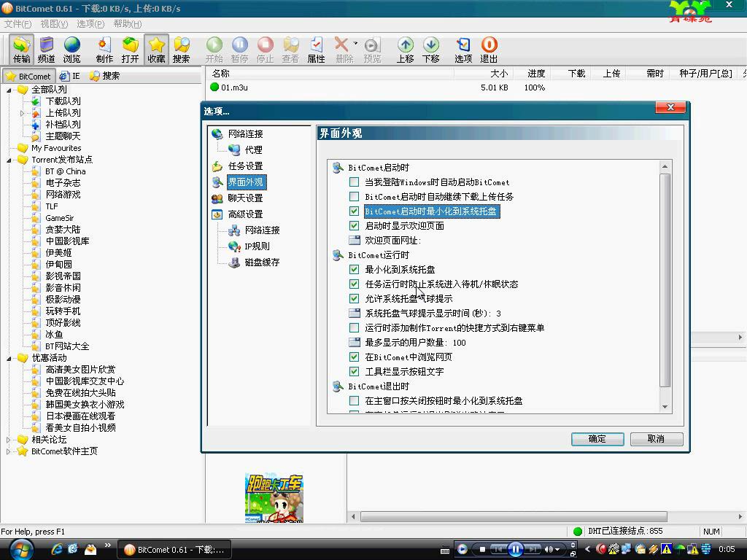This screenshot has height=560, width=747.
Task: Open the 选项(P) menu
Action: pos(90,24)
